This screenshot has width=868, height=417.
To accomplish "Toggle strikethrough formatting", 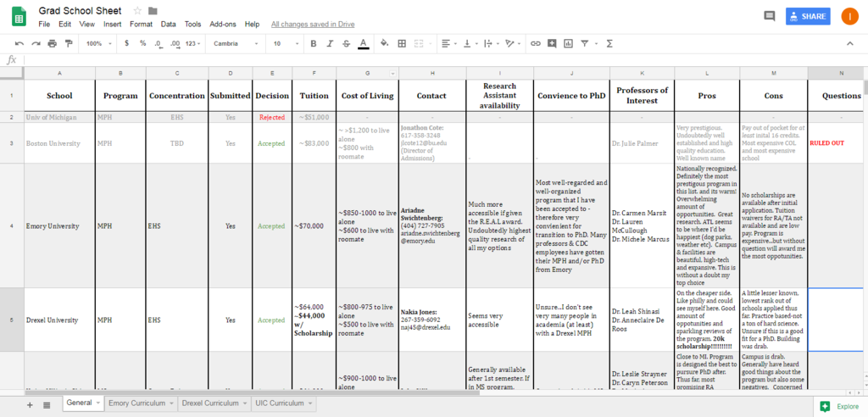I will pyautogui.click(x=347, y=43).
